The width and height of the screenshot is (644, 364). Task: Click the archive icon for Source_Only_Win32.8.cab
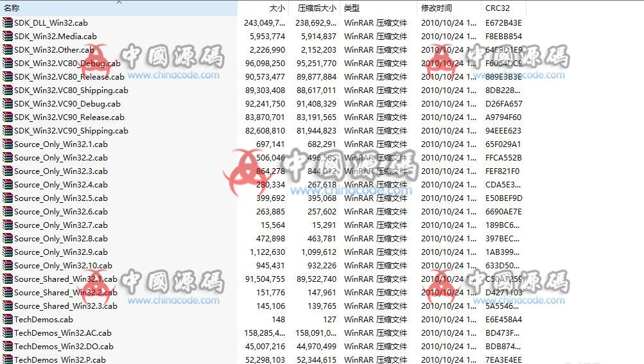8,238
